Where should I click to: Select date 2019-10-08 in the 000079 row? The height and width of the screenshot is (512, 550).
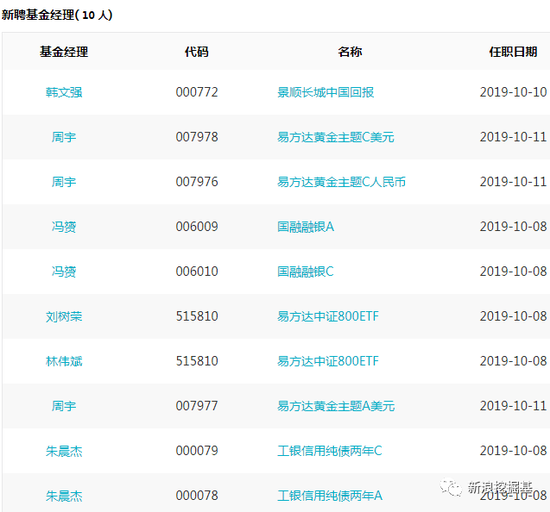pyautogui.click(x=513, y=451)
